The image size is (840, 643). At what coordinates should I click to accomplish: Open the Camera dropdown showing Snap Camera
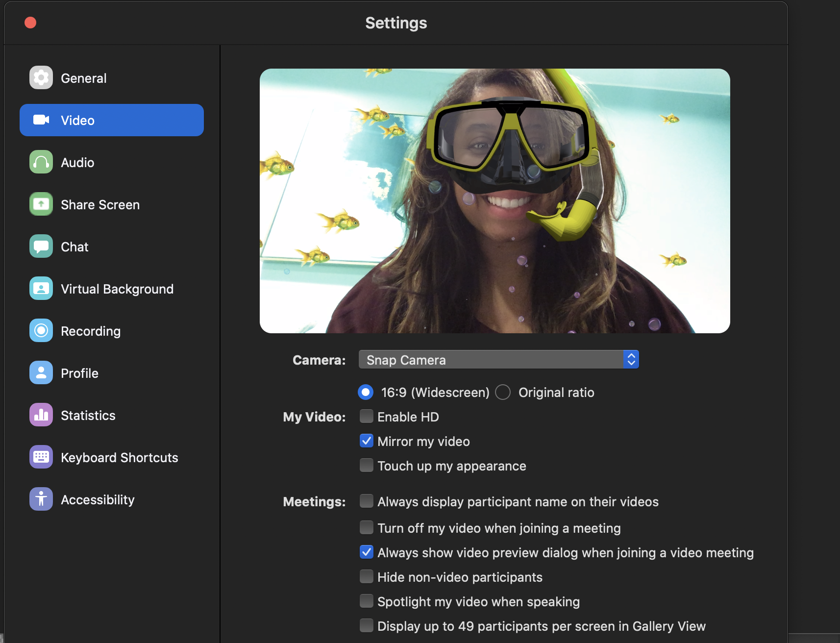point(498,359)
